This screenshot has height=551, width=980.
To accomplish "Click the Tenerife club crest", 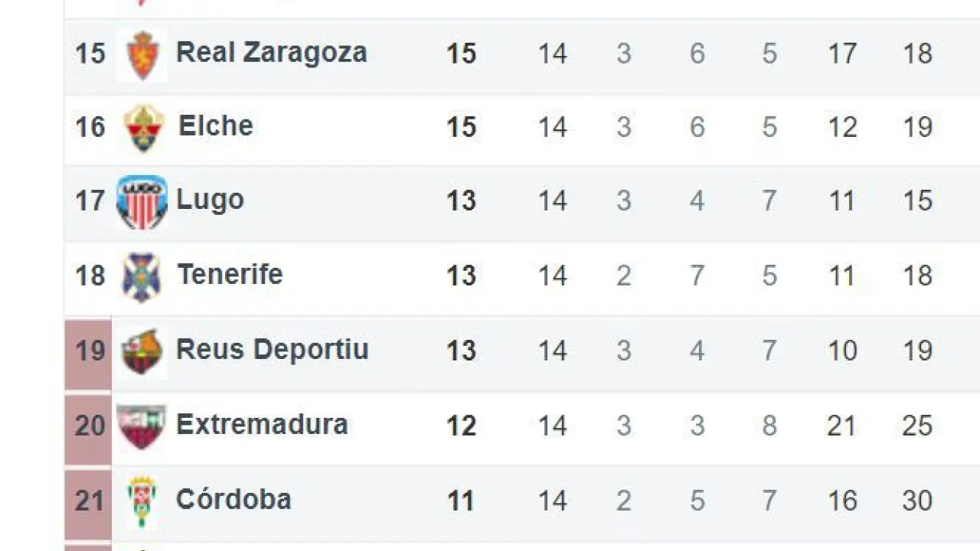I will coord(142,276).
